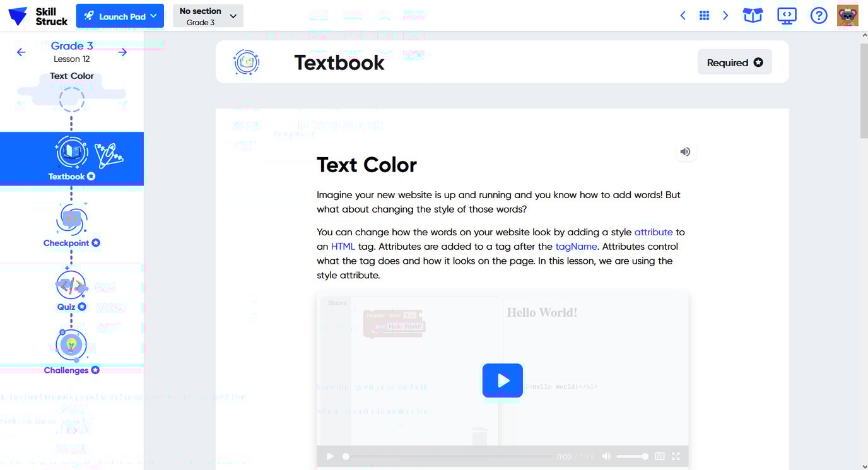Screen dimensions: 868x470
Task: Expand the No section Grade 3 selector
Action: [x=208, y=16]
